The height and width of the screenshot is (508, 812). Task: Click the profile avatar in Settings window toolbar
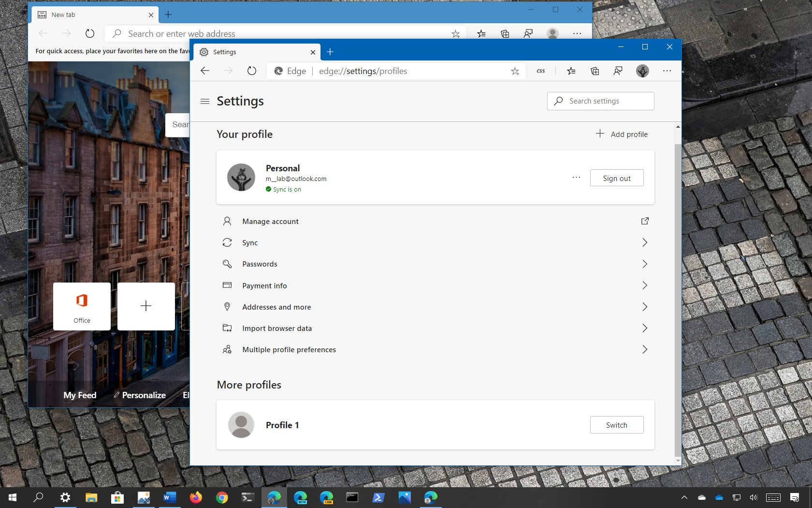(642, 71)
